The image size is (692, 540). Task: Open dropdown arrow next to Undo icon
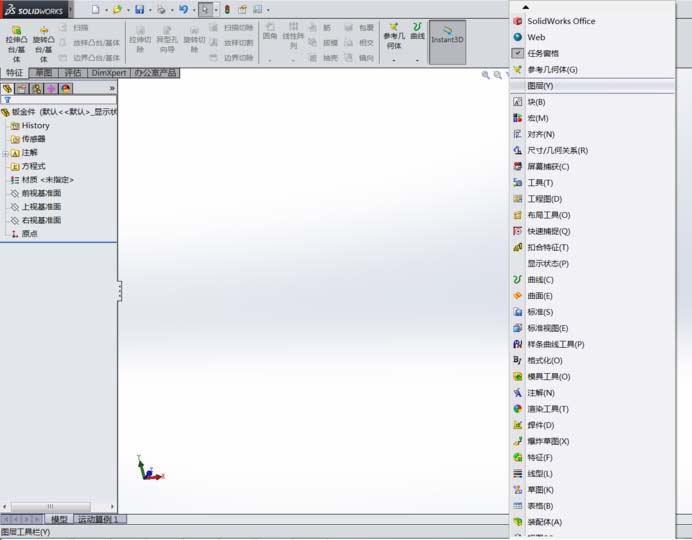tap(194, 10)
